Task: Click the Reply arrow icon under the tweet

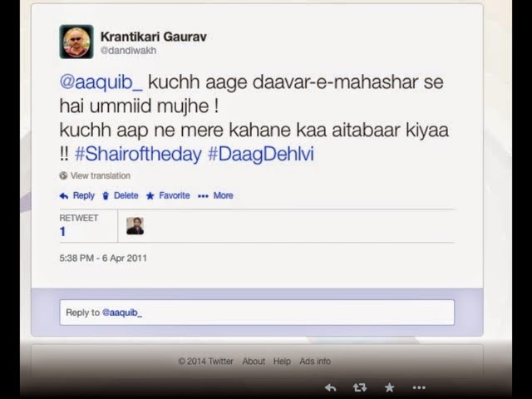Action: pos(64,196)
